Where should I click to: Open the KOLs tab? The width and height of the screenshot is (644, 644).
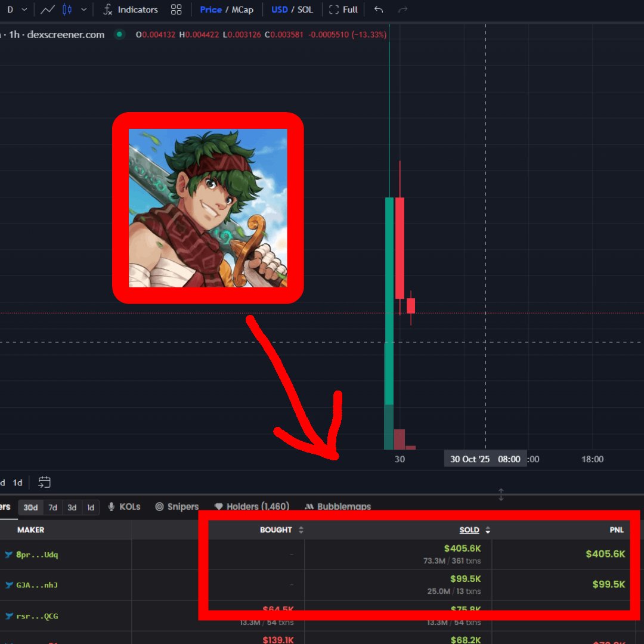125,506
